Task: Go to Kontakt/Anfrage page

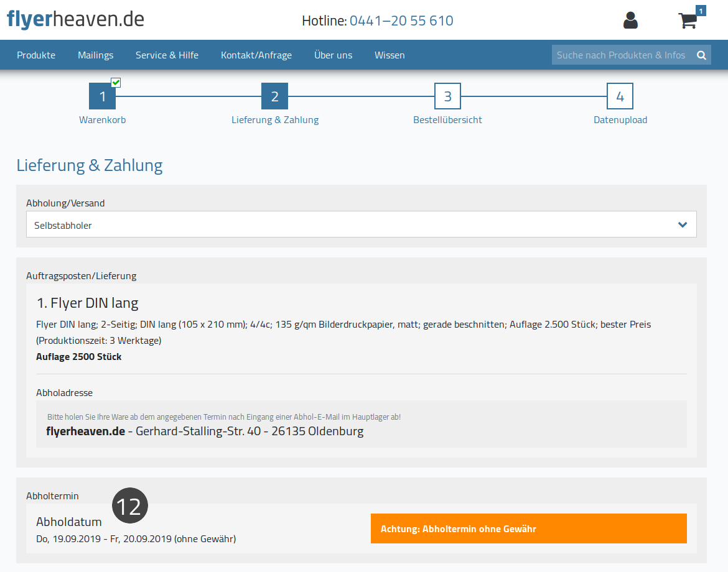Action: pyautogui.click(x=256, y=55)
